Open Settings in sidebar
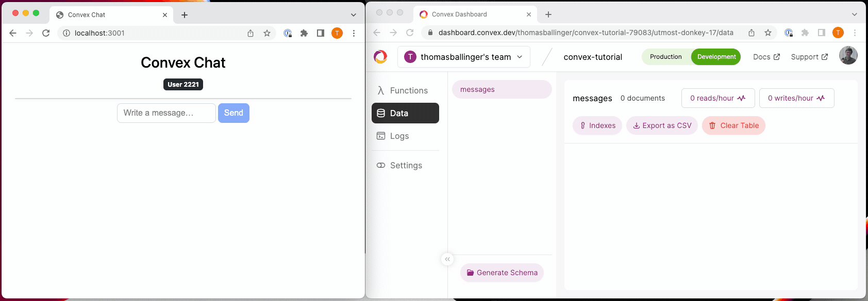 tap(405, 165)
